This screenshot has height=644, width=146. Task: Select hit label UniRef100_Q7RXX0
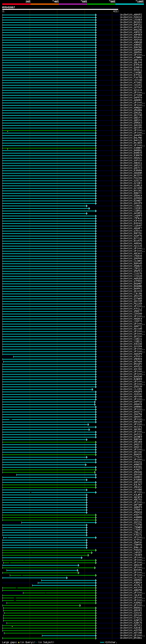[131, 231]
